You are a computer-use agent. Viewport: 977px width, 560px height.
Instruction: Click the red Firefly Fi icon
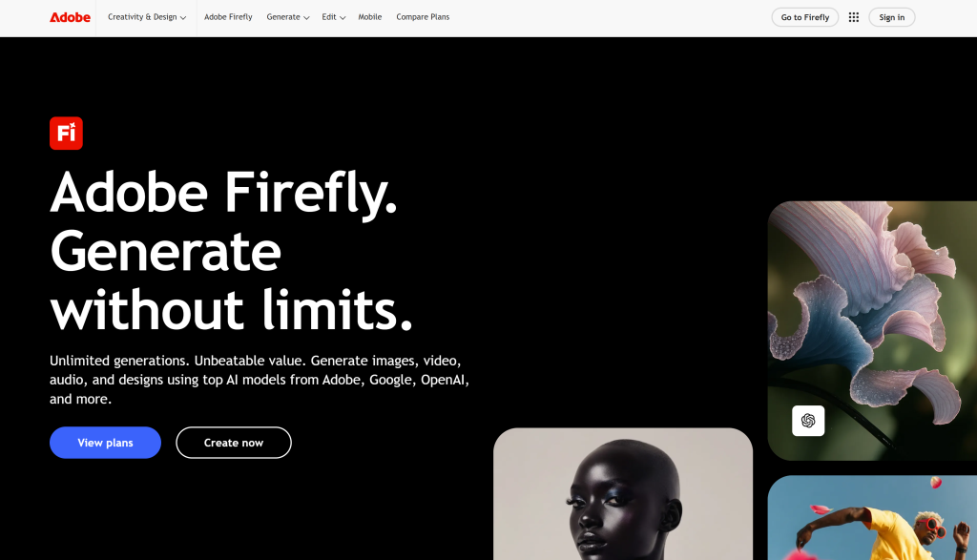(x=66, y=134)
